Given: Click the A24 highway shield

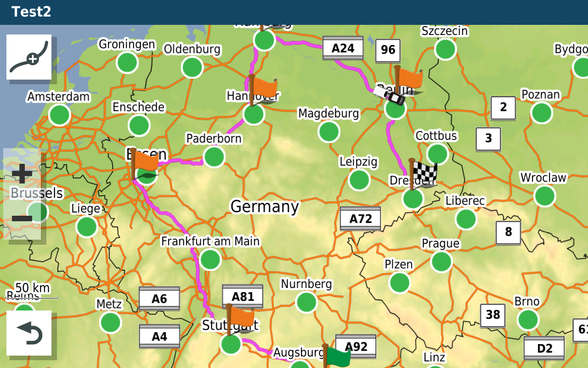Looking at the screenshot, I should click(343, 48).
